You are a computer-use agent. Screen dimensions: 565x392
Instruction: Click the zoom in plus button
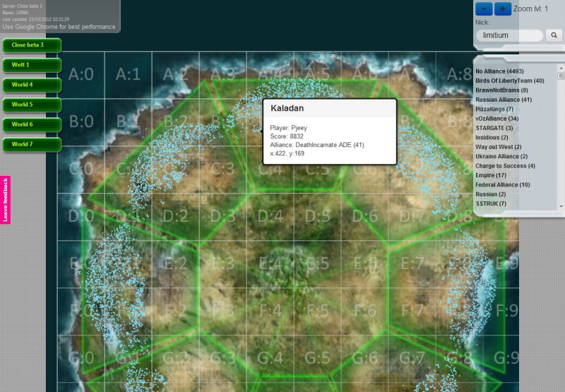click(503, 9)
